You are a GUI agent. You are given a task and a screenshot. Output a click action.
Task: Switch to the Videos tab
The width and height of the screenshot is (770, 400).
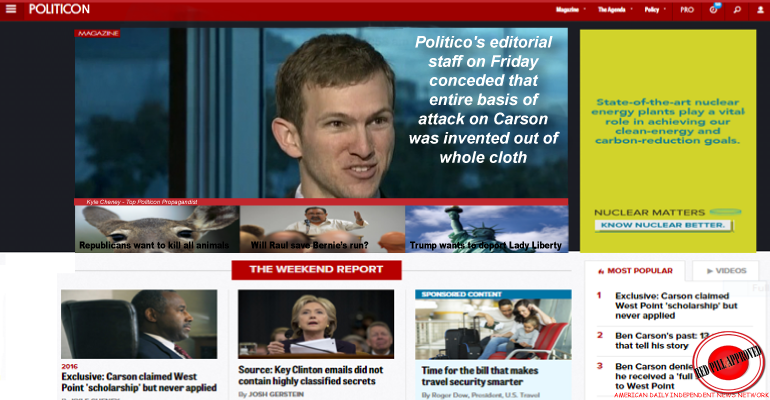click(726, 271)
